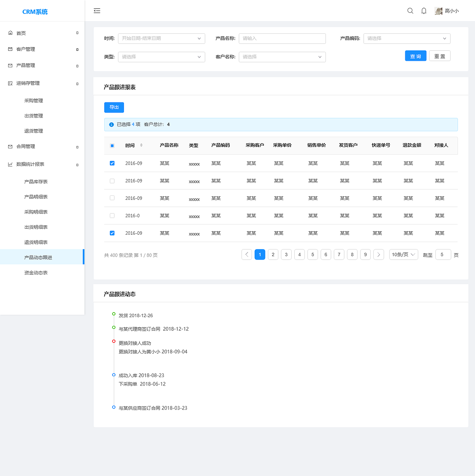Click the CRM系统 logo title

coord(35,11)
